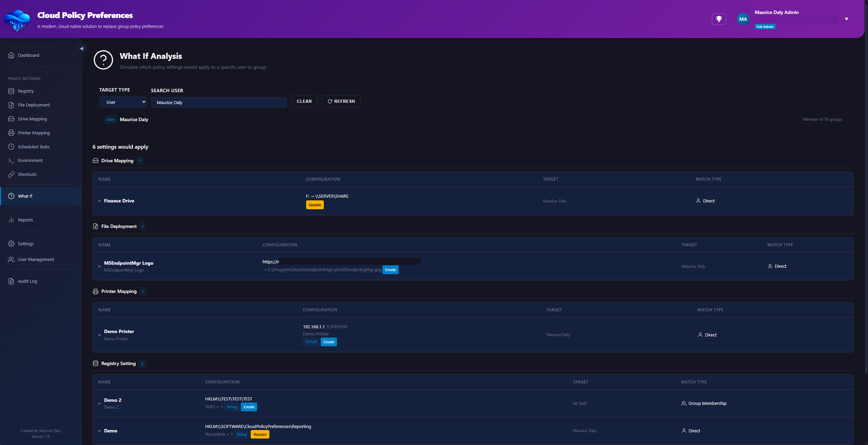The image size is (868, 445).
Task: Click the Drive Mapping section header icon
Action: pyautogui.click(x=96, y=161)
